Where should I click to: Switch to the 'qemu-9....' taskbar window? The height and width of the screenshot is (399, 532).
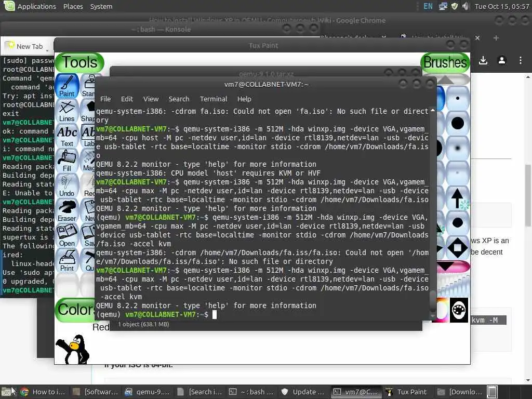(148, 392)
